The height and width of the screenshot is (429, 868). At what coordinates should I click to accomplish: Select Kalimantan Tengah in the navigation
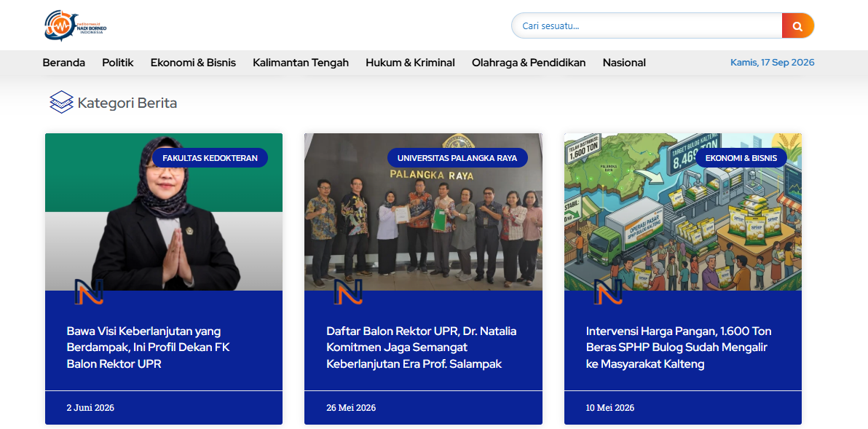pyautogui.click(x=301, y=63)
